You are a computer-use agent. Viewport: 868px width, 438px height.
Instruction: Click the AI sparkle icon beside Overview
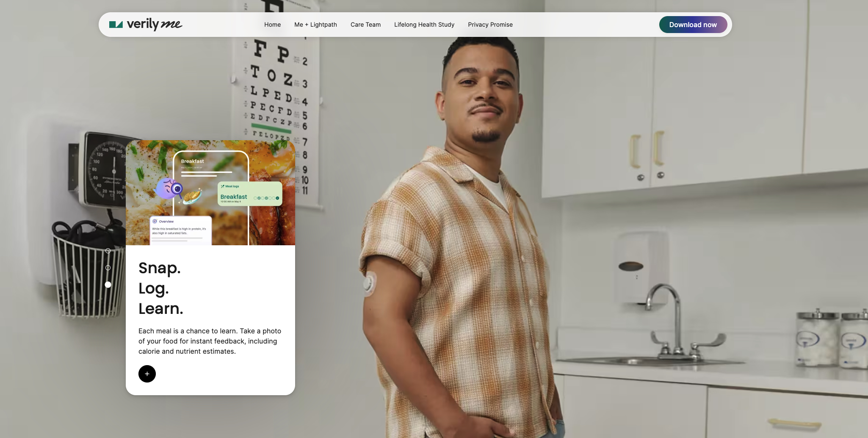[x=155, y=222]
